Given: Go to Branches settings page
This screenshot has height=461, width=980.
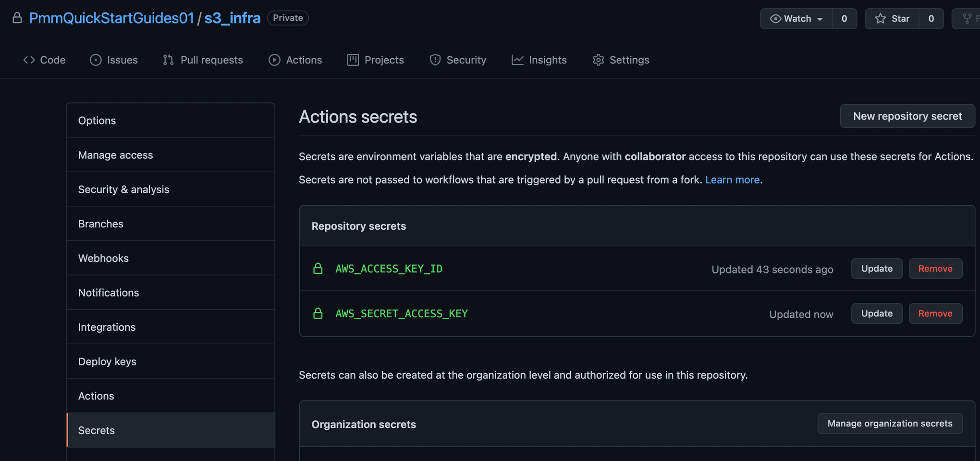Looking at the screenshot, I should (x=101, y=224).
